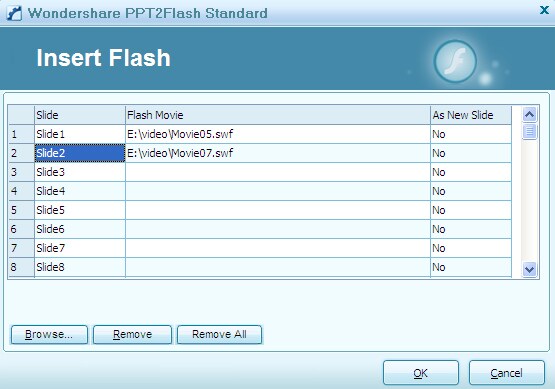Select the Slide1 cell

[80, 134]
